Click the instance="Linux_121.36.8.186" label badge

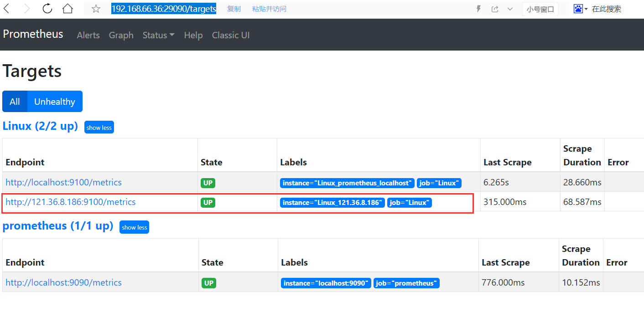point(332,203)
